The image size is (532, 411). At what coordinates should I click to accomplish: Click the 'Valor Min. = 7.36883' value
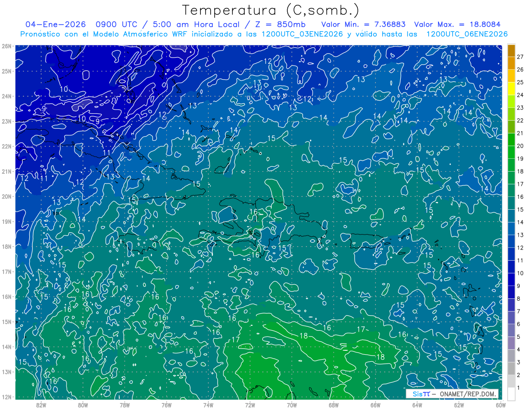pyautogui.click(x=363, y=24)
